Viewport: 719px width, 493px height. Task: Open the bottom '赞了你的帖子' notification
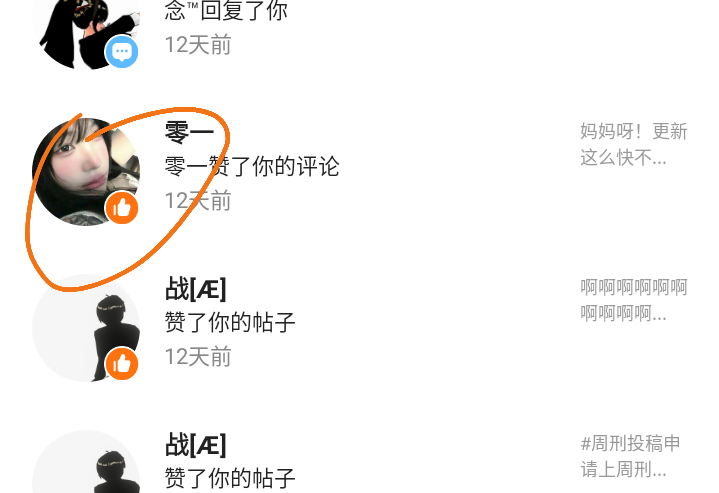tap(230, 478)
